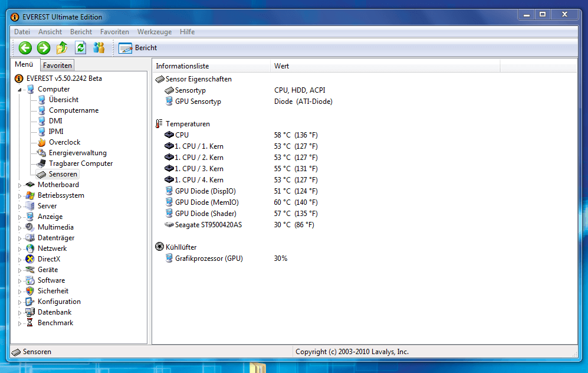Click the Netzwerk globe icon
This screenshot has height=373, width=588.
[30, 248]
